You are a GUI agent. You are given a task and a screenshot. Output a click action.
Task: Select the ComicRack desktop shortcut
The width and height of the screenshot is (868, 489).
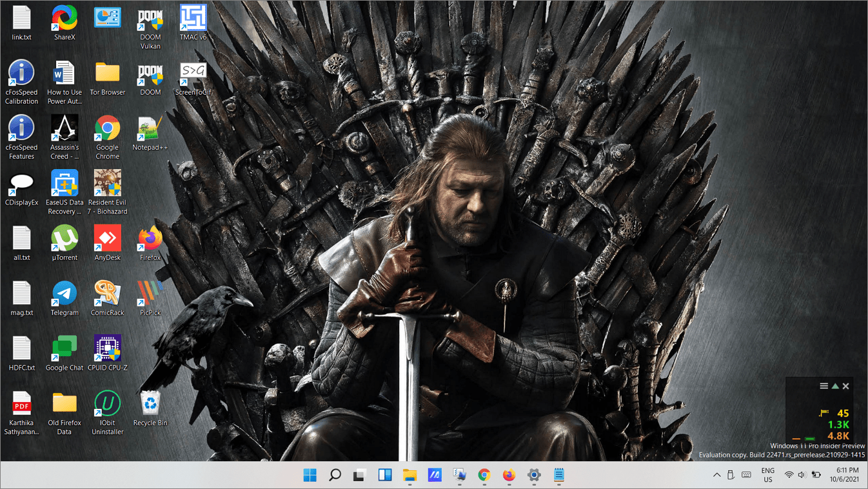click(x=108, y=299)
